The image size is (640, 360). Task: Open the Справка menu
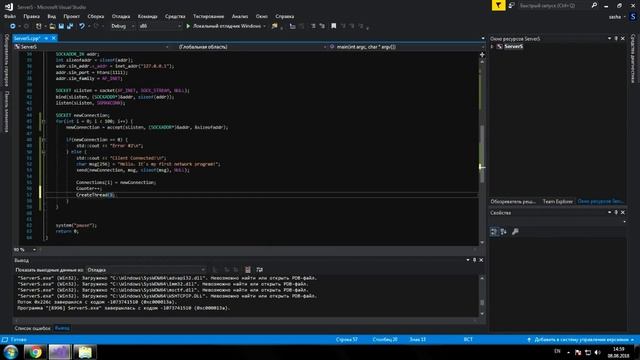click(284, 16)
